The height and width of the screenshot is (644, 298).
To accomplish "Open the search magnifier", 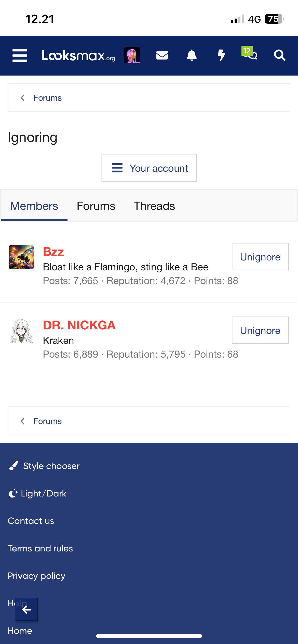I will [279, 55].
